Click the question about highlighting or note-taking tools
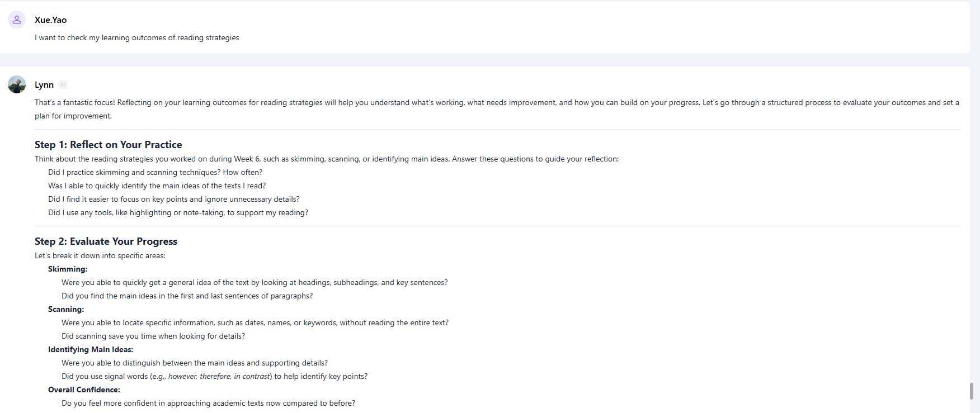 pos(178,212)
